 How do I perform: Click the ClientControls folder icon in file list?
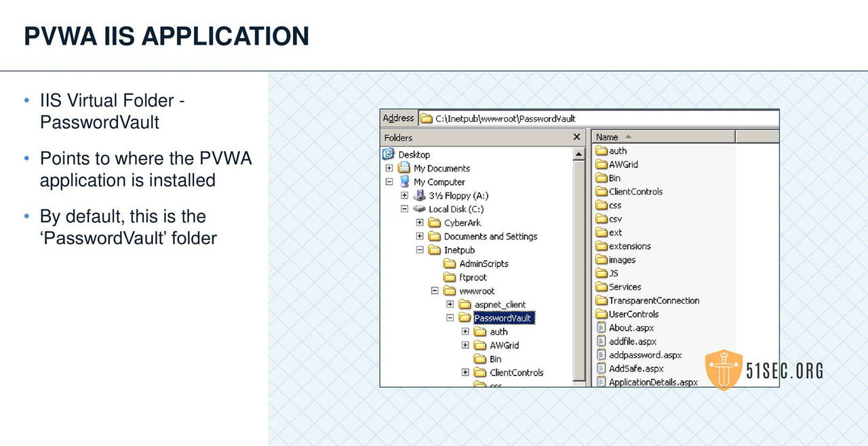tap(601, 191)
